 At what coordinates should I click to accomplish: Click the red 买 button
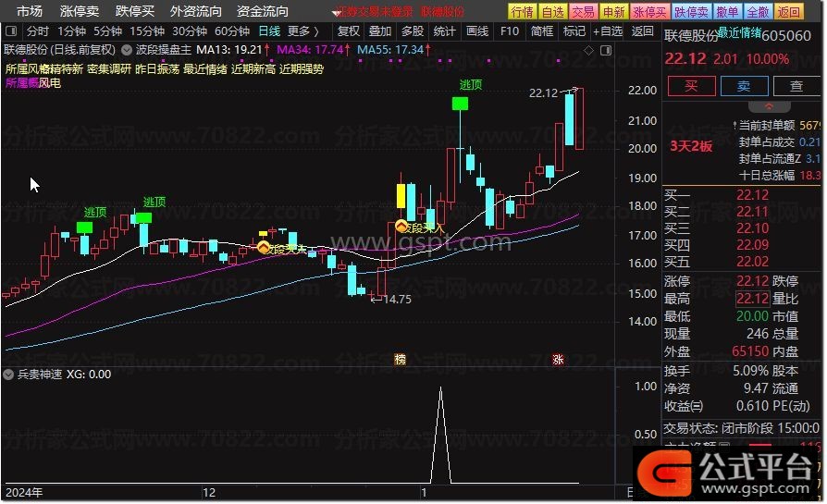691,86
